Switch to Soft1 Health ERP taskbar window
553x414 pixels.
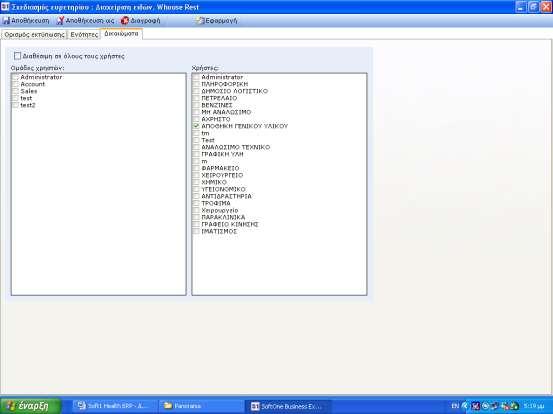[114, 406]
